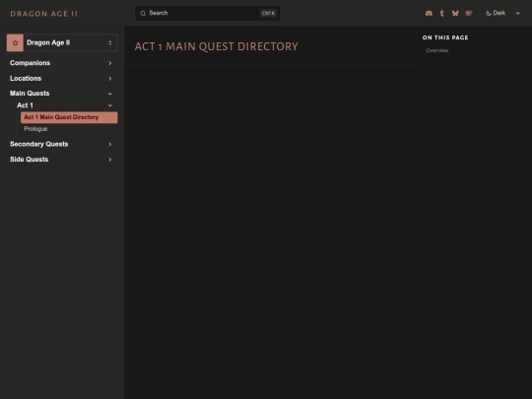
Task: Go to the DRAGON AGE II site logo
Action: point(43,14)
